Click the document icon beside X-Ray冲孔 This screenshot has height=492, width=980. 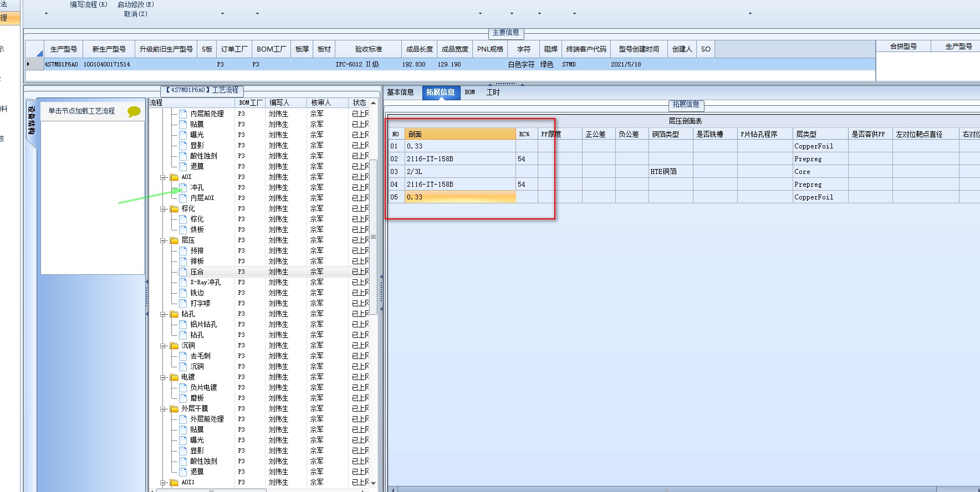[x=183, y=282]
